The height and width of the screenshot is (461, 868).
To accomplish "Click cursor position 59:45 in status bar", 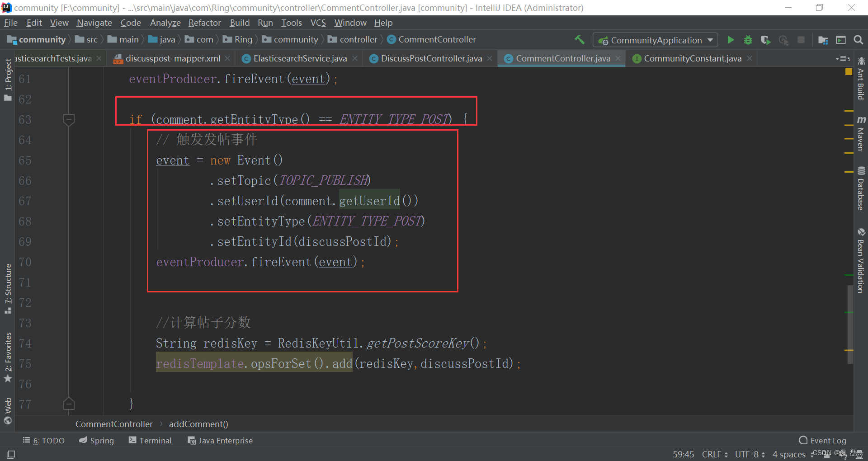I will click(x=683, y=454).
